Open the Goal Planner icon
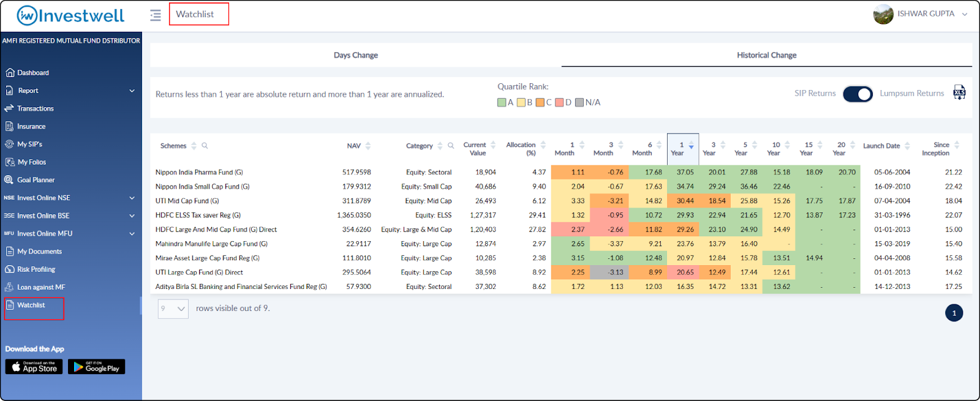The width and height of the screenshot is (980, 401). pos(9,180)
